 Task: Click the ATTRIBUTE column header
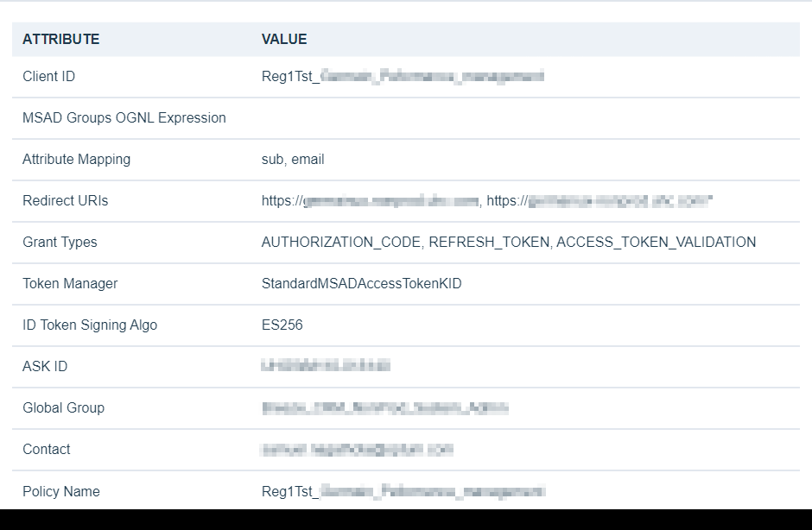point(60,39)
